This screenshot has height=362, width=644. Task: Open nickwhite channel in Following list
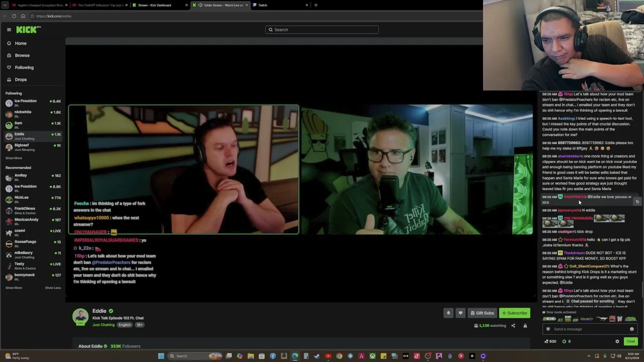point(33,113)
